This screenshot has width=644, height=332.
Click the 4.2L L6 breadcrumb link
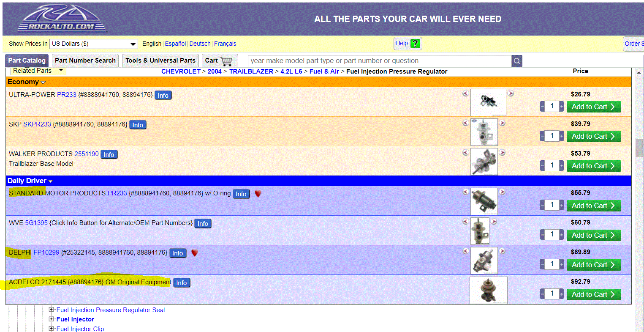(291, 71)
